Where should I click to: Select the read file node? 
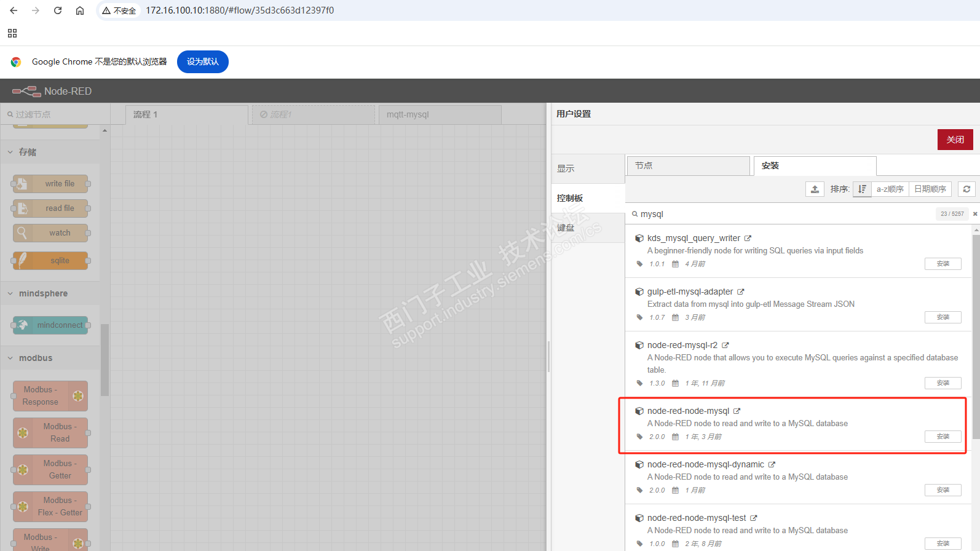coord(50,208)
